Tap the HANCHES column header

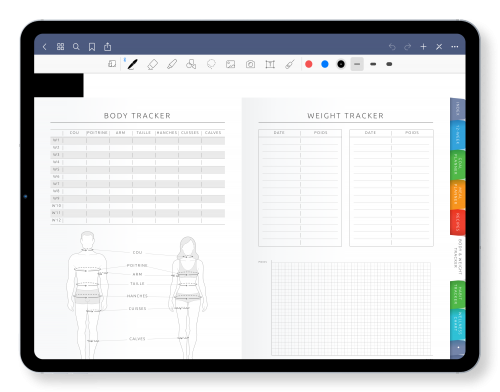tap(167, 133)
